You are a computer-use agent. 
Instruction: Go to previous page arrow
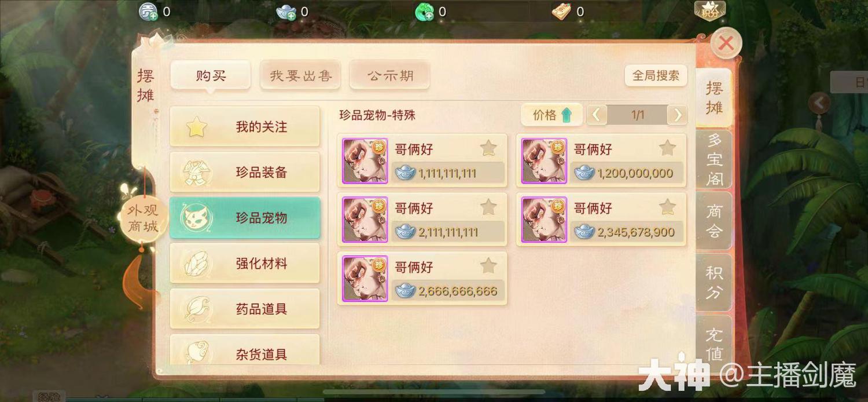click(597, 115)
